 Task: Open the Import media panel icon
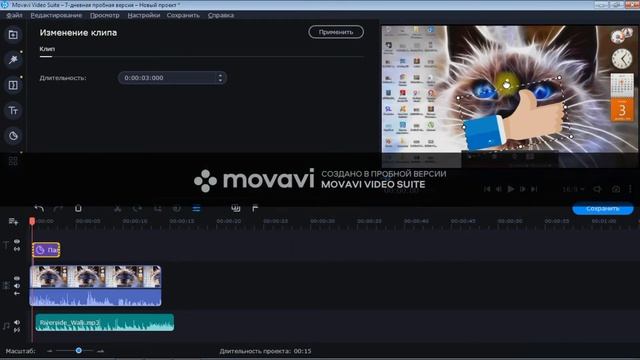[x=13, y=35]
